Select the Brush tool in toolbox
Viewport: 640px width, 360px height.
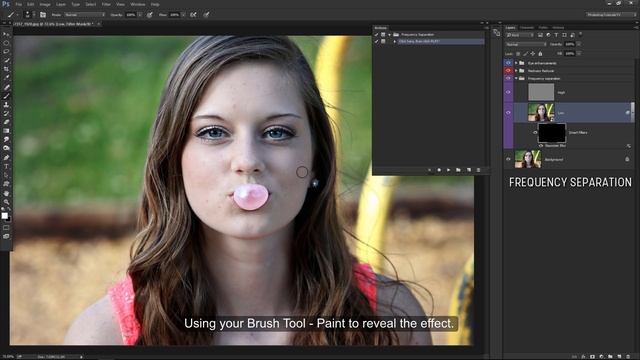[x=6, y=96]
